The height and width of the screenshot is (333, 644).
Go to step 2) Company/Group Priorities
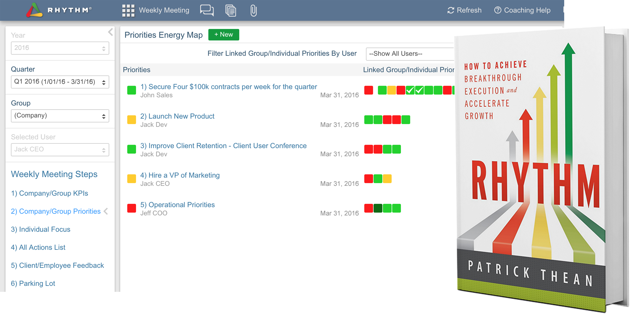coord(56,211)
